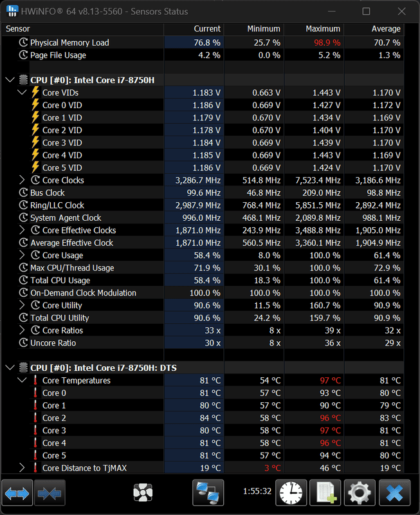
Task: Click the System Agent Clock icon
Action: click(x=23, y=218)
